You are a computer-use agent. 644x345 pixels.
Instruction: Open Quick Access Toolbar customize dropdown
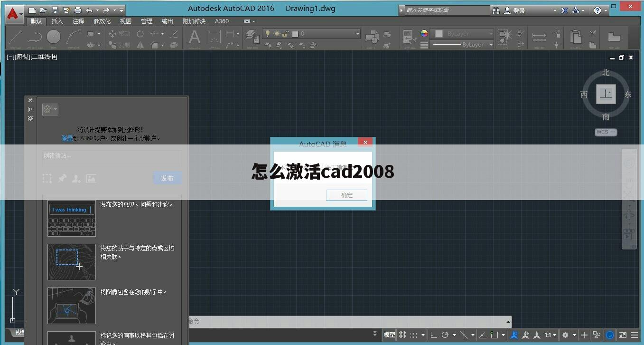(x=122, y=10)
